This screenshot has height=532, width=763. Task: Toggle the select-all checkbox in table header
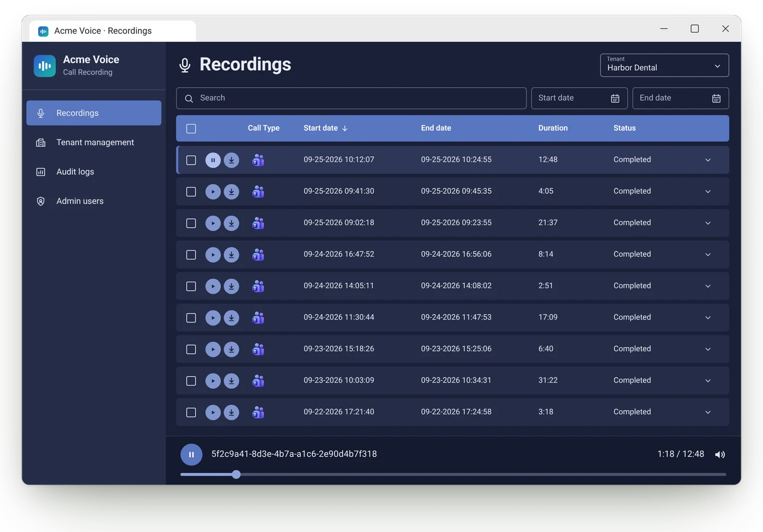(191, 129)
